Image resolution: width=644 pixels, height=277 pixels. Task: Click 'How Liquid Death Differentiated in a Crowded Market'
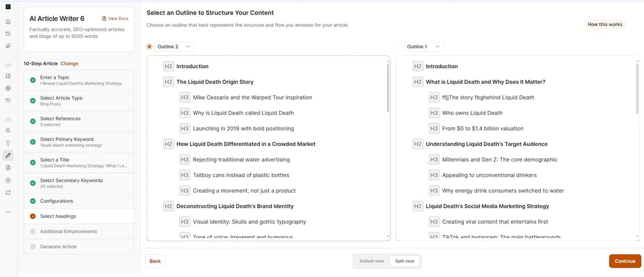click(246, 144)
